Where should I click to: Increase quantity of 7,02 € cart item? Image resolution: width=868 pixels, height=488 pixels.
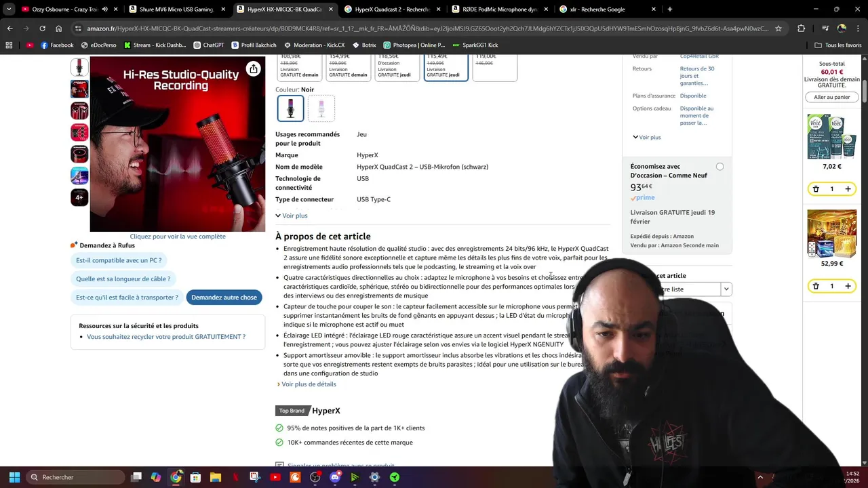848,189
